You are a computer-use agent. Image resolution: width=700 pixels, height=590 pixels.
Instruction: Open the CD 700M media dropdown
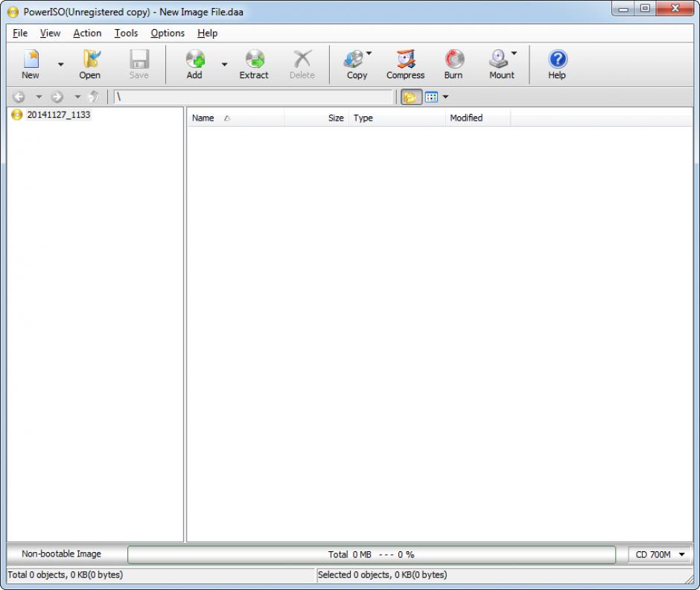click(x=660, y=554)
